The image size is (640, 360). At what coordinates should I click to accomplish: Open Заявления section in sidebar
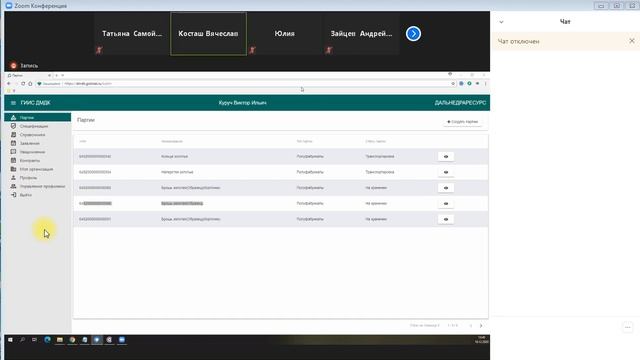pos(38,143)
